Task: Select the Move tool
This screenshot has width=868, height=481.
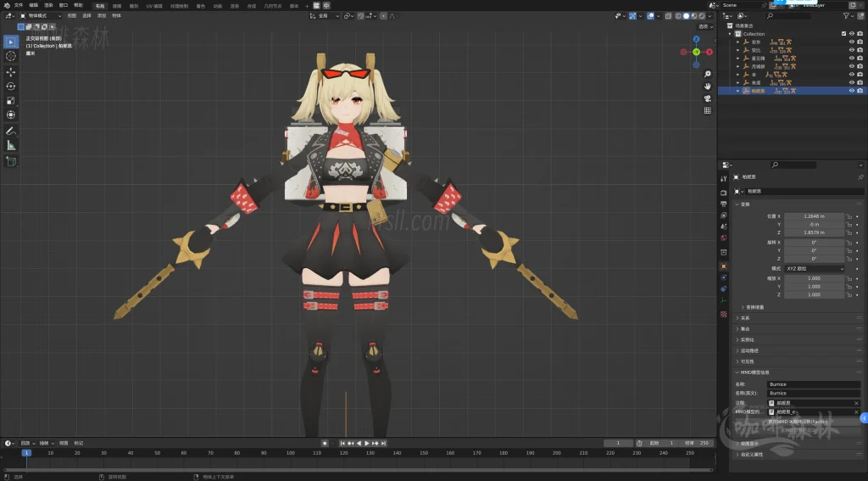Action: click(x=10, y=72)
